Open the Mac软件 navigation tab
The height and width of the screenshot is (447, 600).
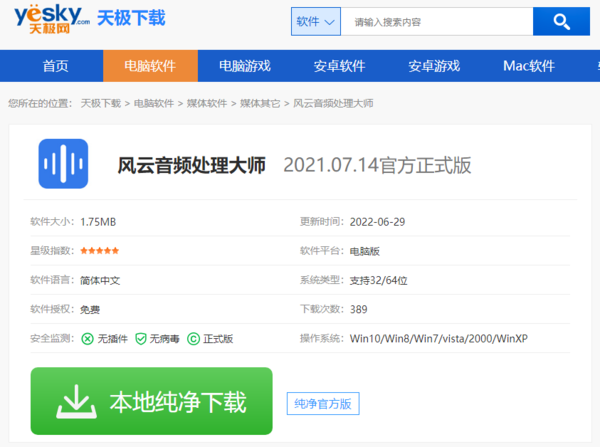pyautogui.click(x=528, y=66)
